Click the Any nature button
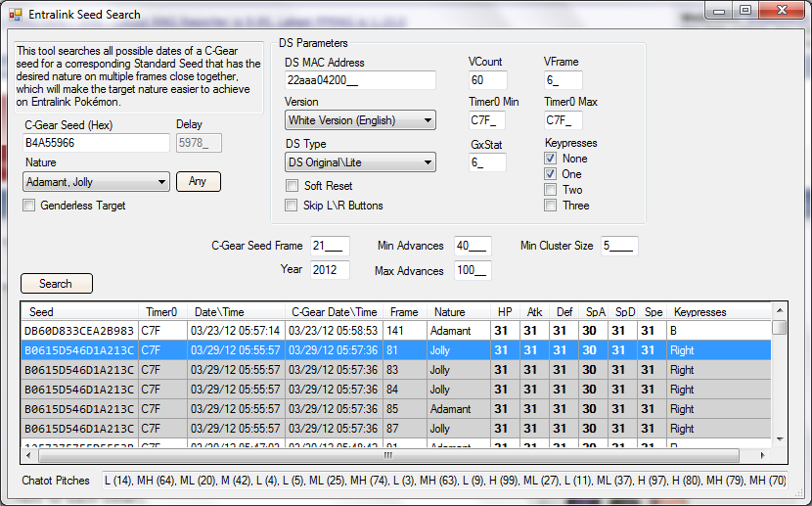The height and width of the screenshot is (506, 812). point(198,181)
